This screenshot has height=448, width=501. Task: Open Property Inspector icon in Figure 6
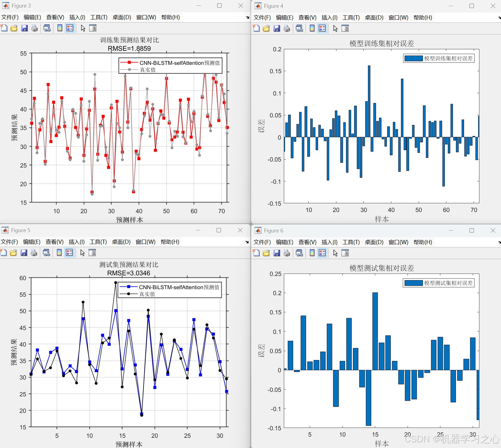coord(345,253)
